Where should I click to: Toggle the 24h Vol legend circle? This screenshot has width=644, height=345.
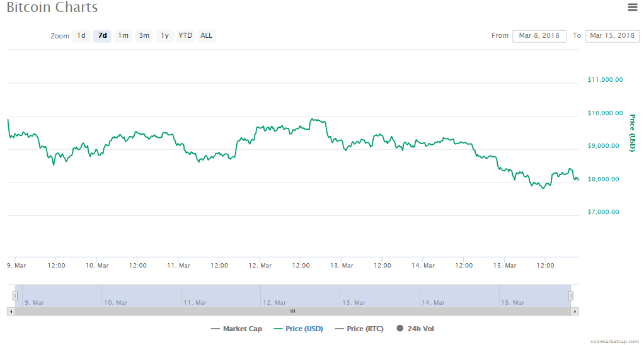coord(400,328)
